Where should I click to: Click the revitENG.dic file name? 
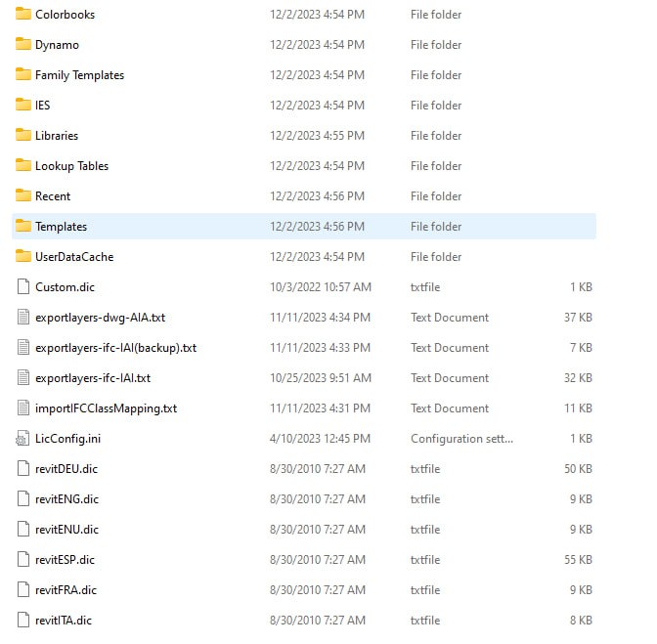[x=66, y=499]
